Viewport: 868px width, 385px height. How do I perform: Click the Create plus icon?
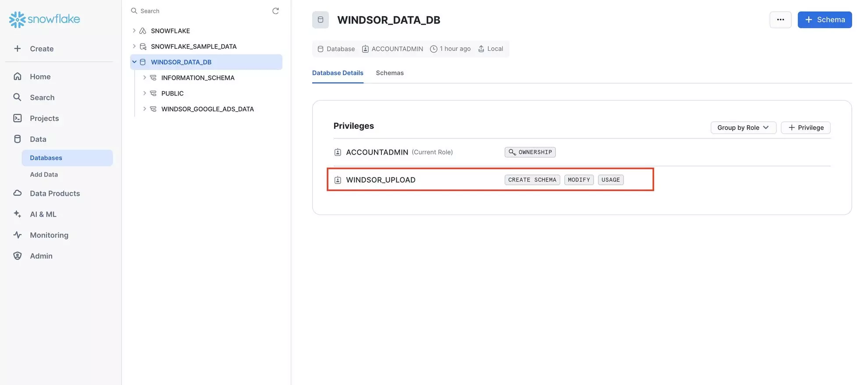(17, 49)
